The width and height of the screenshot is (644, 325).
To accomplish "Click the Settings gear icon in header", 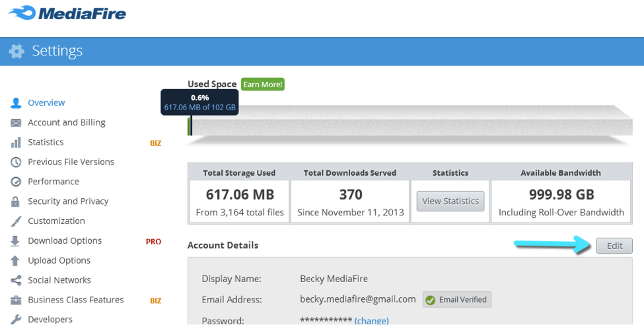I will point(17,52).
